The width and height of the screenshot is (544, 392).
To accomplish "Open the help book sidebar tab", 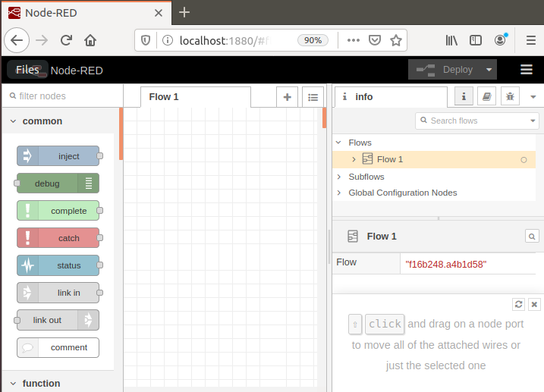I will (x=487, y=96).
